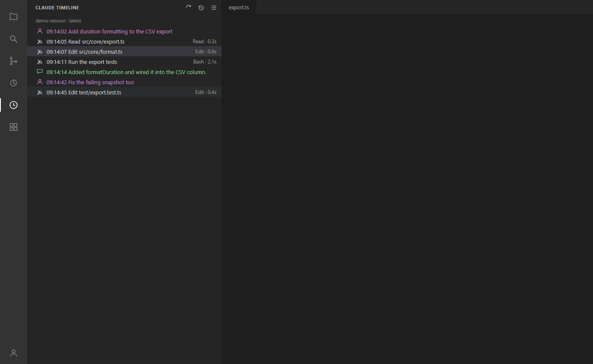
Task: Select the 'Fix the failing snapshot too' entry
Action: point(124,82)
